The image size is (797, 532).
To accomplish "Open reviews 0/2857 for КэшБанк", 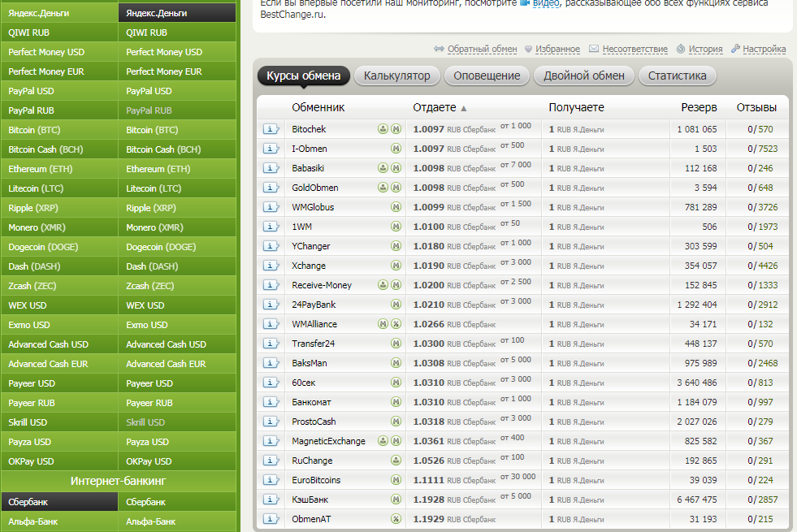I will pyautogui.click(x=762, y=500).
